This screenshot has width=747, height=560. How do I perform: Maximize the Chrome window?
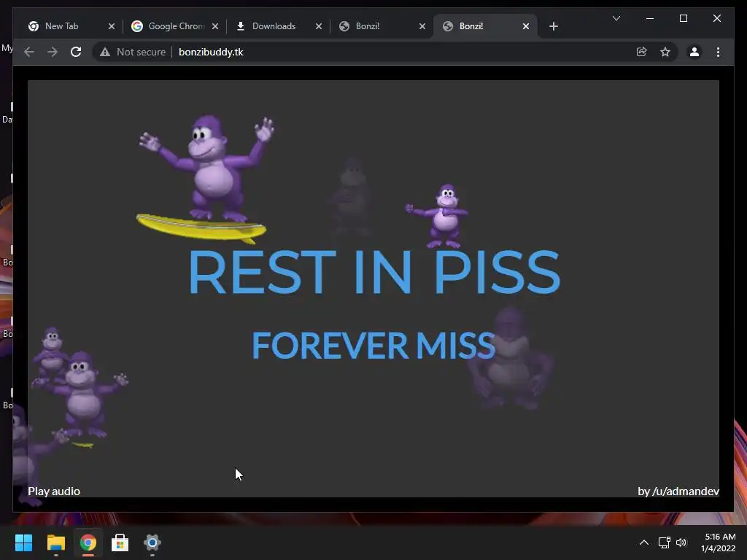tap(683, 18)
